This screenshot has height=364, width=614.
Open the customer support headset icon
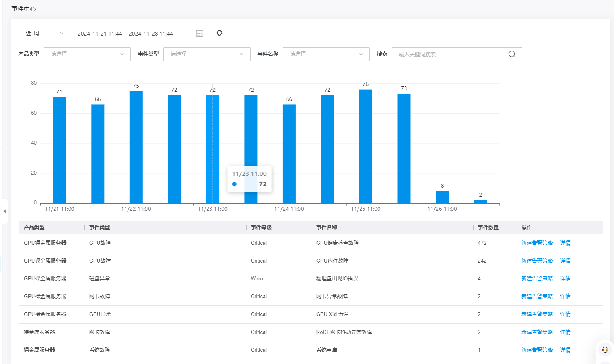click(604, 349)
